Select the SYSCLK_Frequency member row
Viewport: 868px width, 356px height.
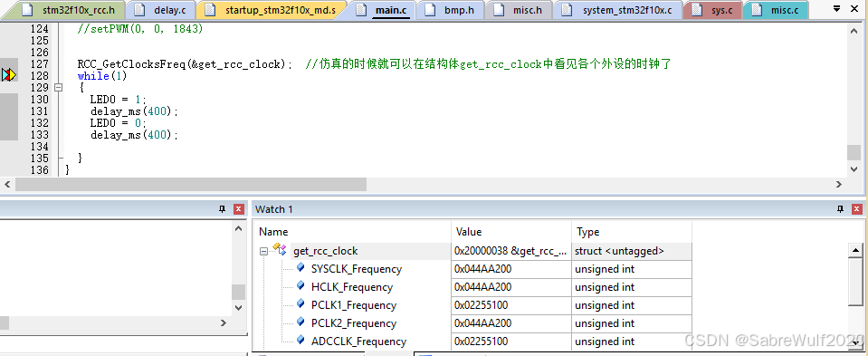tap(356, 269)
